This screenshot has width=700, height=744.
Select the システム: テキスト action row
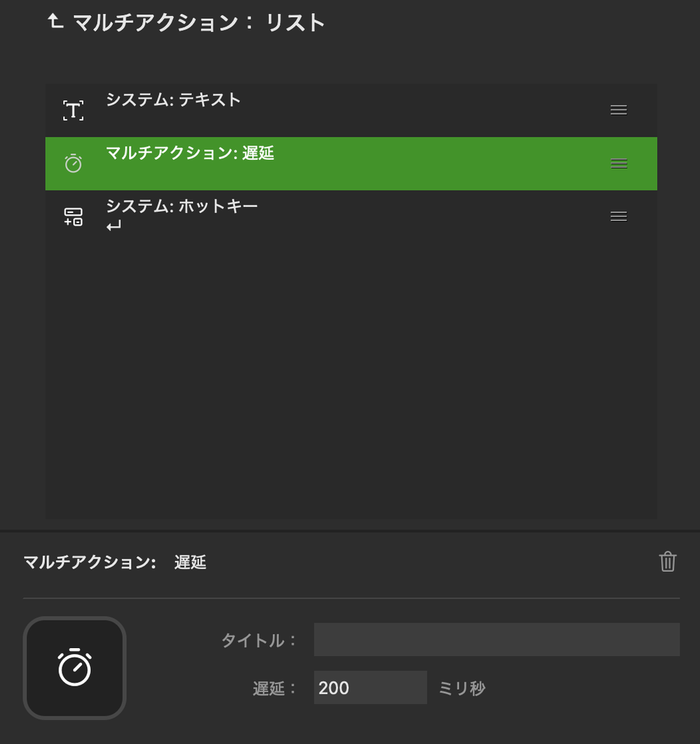[351, 110]
